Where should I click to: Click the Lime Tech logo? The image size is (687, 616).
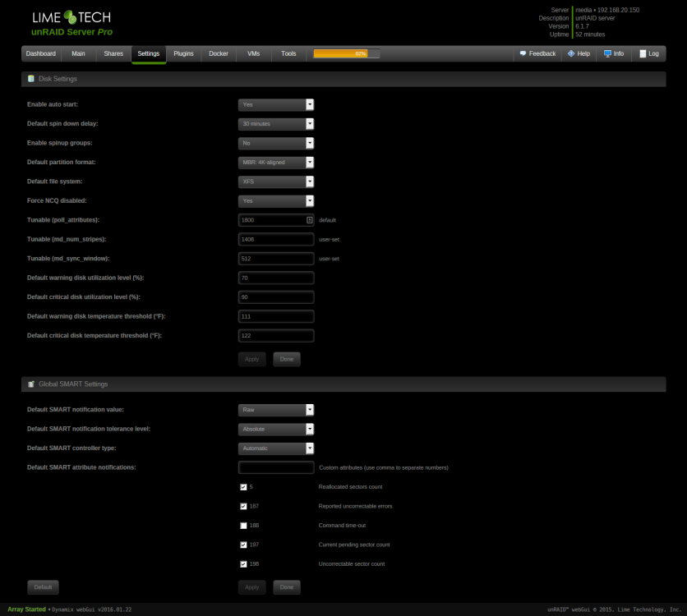pos(71,17)
